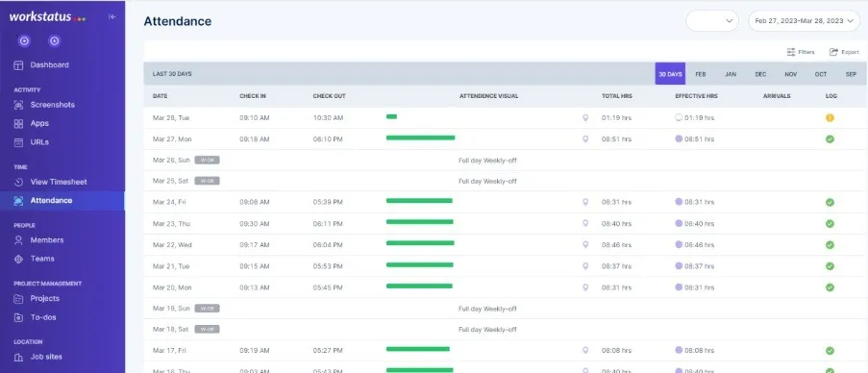Open Filters

(801, 52)
